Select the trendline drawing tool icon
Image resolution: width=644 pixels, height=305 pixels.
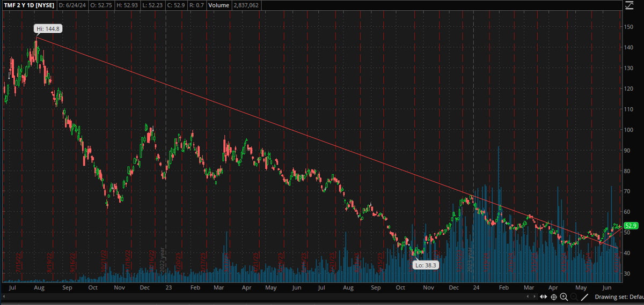[584, 297]
